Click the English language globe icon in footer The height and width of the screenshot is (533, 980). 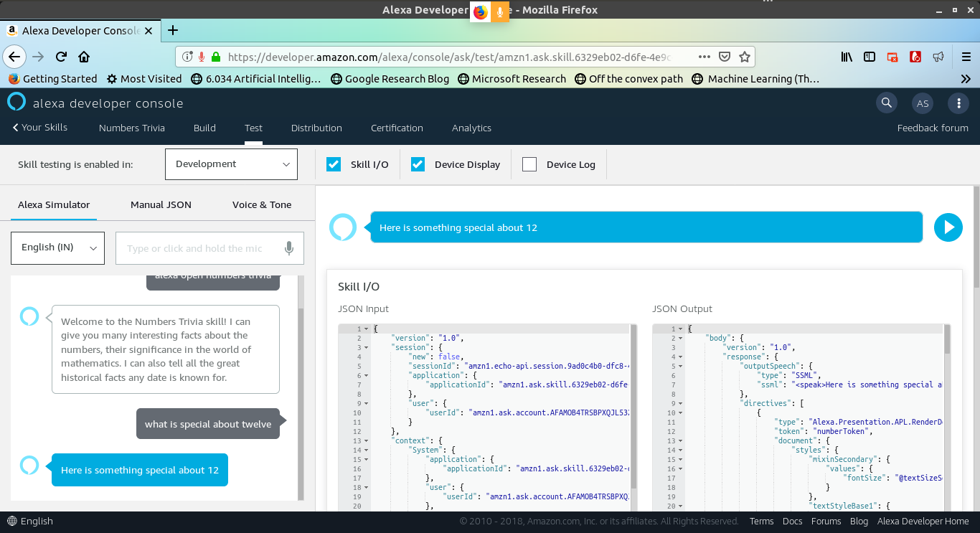click(x=11, y=522)
